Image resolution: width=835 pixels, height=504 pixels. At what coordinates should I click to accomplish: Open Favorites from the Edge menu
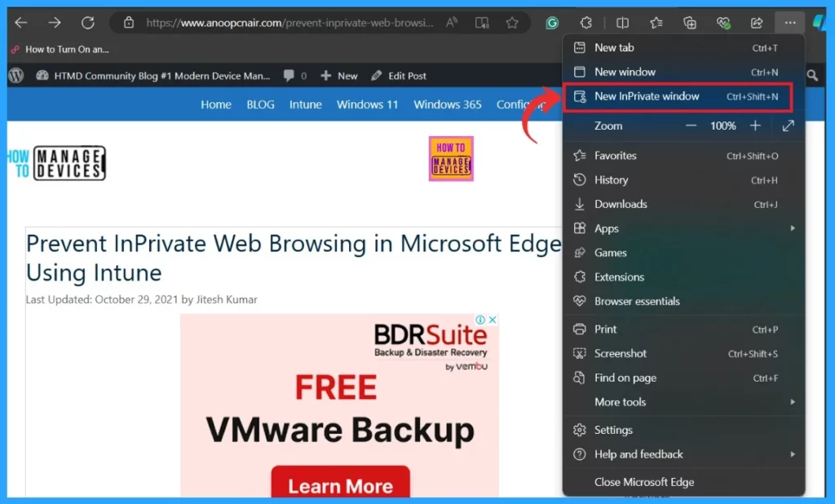tap(684, 156)
